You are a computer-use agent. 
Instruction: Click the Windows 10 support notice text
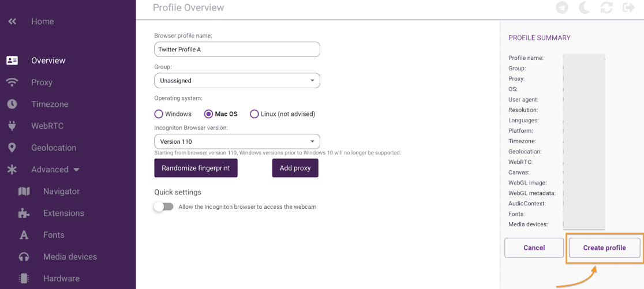pyautogui.click(x=277, y=153)
